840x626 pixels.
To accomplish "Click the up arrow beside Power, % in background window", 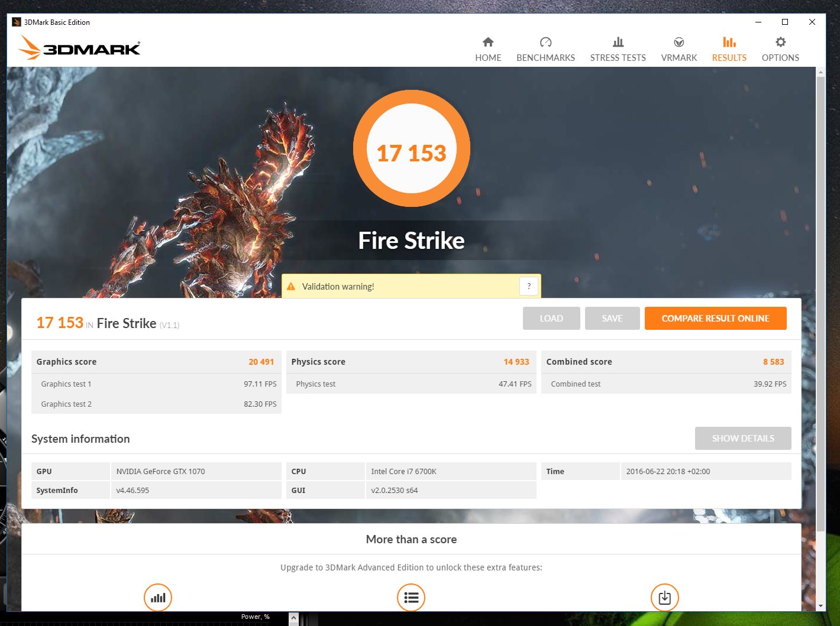I will tap(293, 618).
